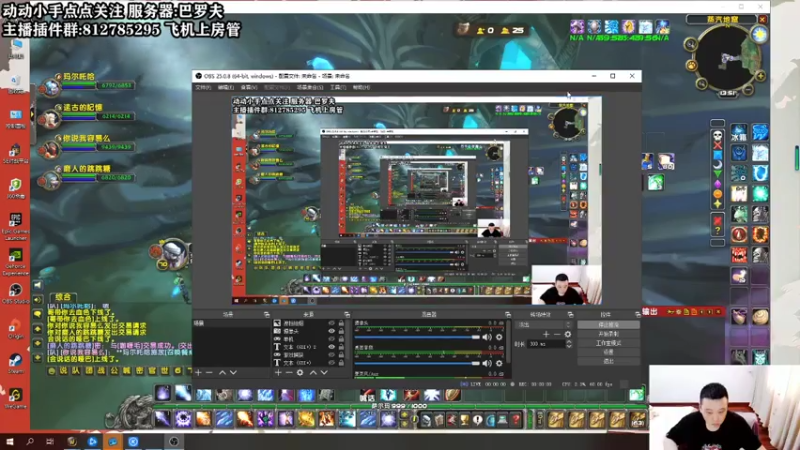Open second mixer channel settings gear
Screen dimensions: 800x450
tap(499, 363)
